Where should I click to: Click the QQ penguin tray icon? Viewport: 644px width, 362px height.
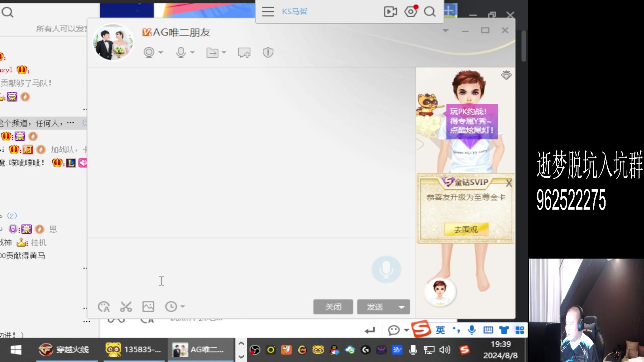[x=334, y=350]
